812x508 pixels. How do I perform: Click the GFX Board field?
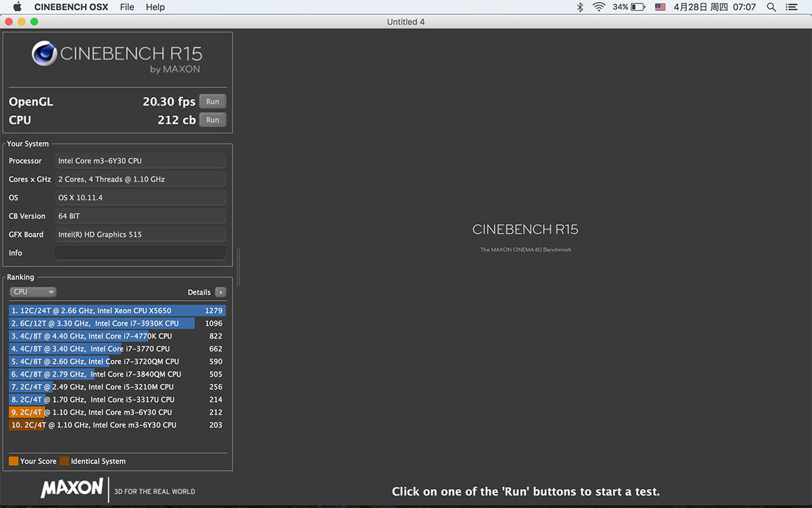click(141, 234)
